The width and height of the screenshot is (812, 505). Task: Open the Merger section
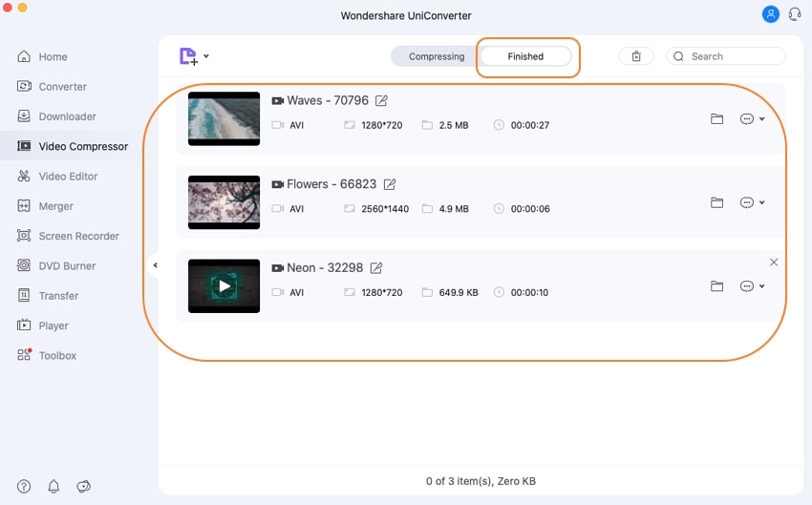pos(45,206)
